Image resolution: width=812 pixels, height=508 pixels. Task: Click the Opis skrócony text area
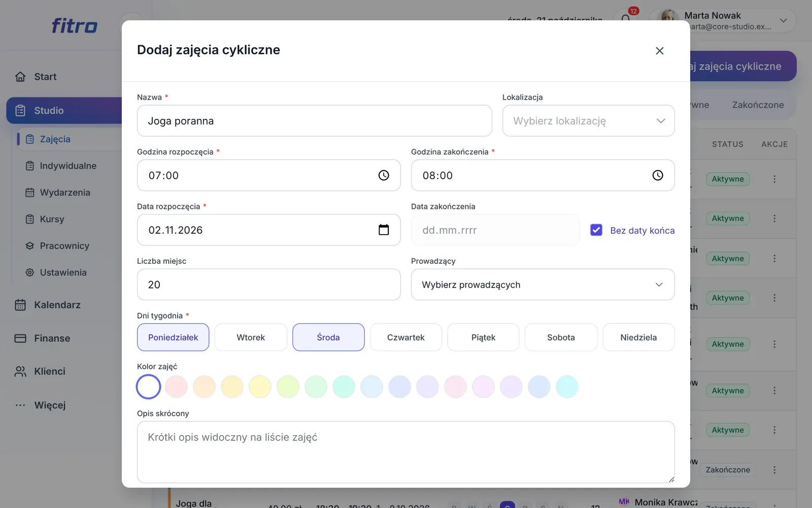point(406,452)
